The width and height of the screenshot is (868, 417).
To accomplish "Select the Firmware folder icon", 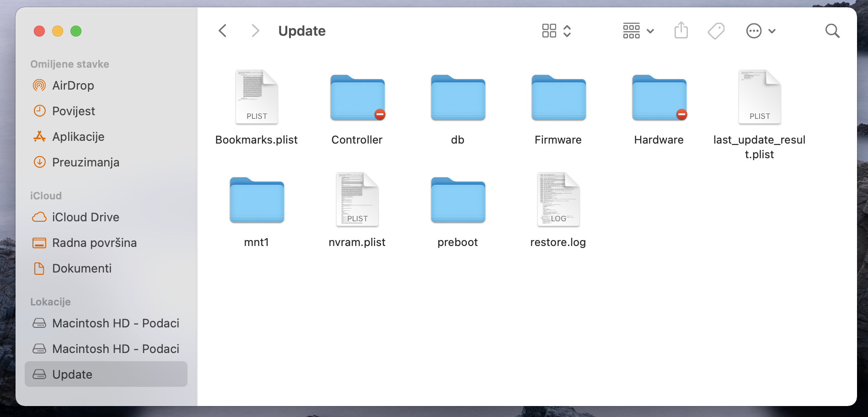I will [558, 97].
